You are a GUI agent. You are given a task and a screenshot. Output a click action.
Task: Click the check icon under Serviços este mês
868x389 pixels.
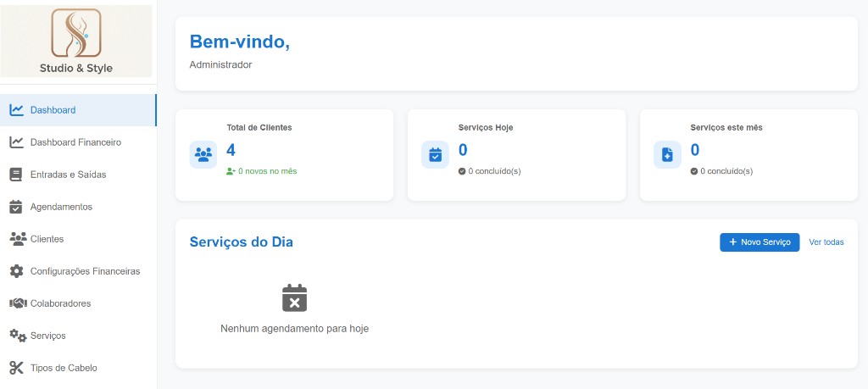tap(693, 171)
